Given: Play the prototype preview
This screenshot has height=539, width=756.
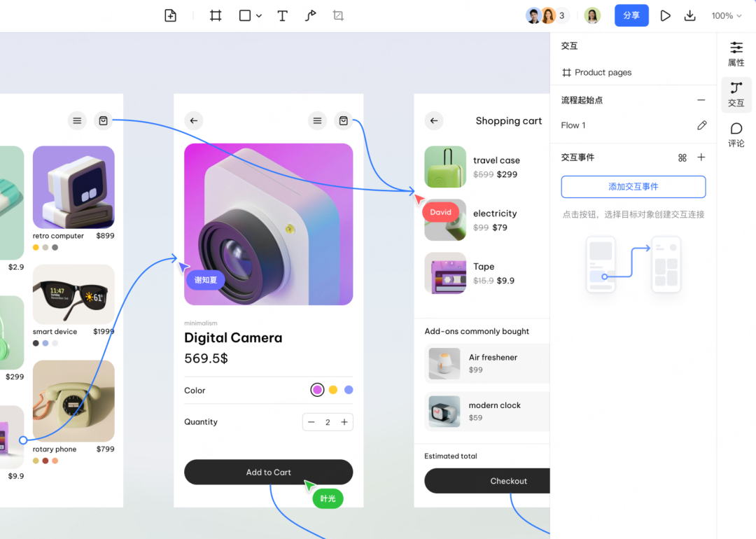Looking at the screenshot, I should pyautogui.click(x=666, y=15).
